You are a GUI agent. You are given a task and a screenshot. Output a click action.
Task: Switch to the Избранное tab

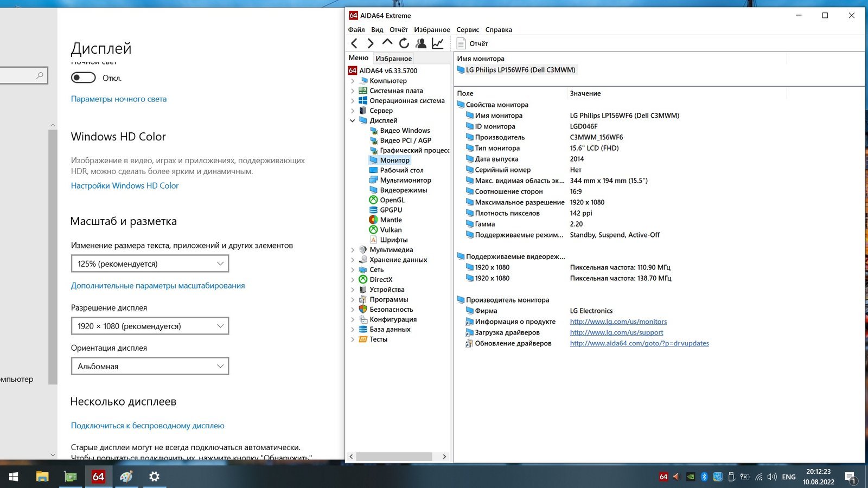click(394, 59)
